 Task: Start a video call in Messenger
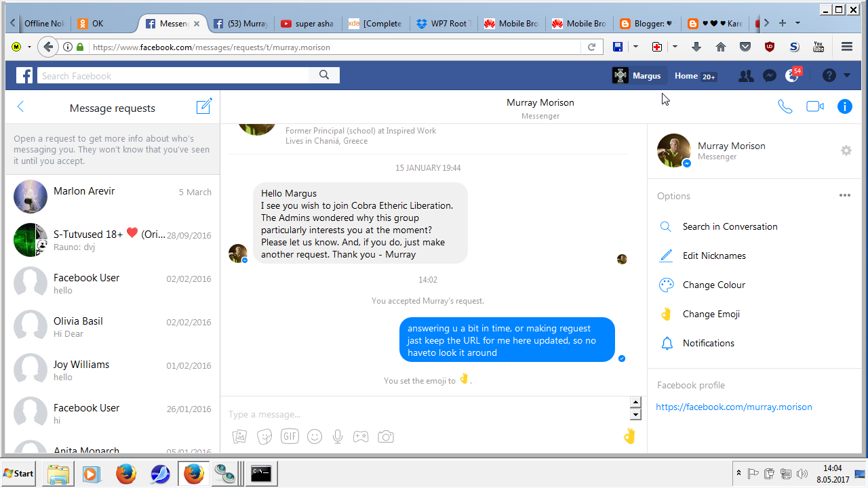tap(814, 106)
